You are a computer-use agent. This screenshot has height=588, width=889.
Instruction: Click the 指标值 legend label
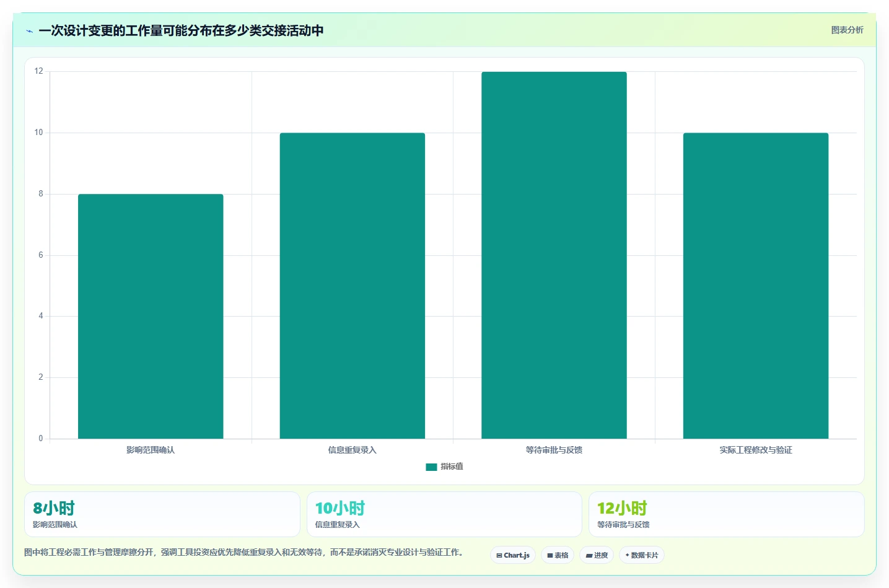pyautogui.click(x=452, y=467)
